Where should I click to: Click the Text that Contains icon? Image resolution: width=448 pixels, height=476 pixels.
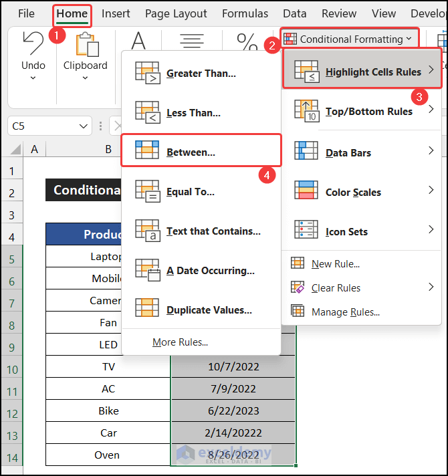(148, 231)
